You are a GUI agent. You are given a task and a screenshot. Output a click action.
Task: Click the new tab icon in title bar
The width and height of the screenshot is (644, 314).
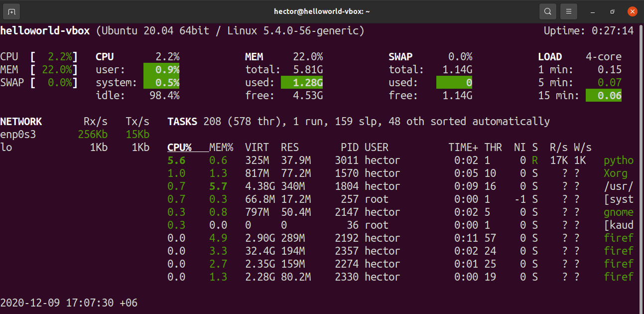(12, 11)
